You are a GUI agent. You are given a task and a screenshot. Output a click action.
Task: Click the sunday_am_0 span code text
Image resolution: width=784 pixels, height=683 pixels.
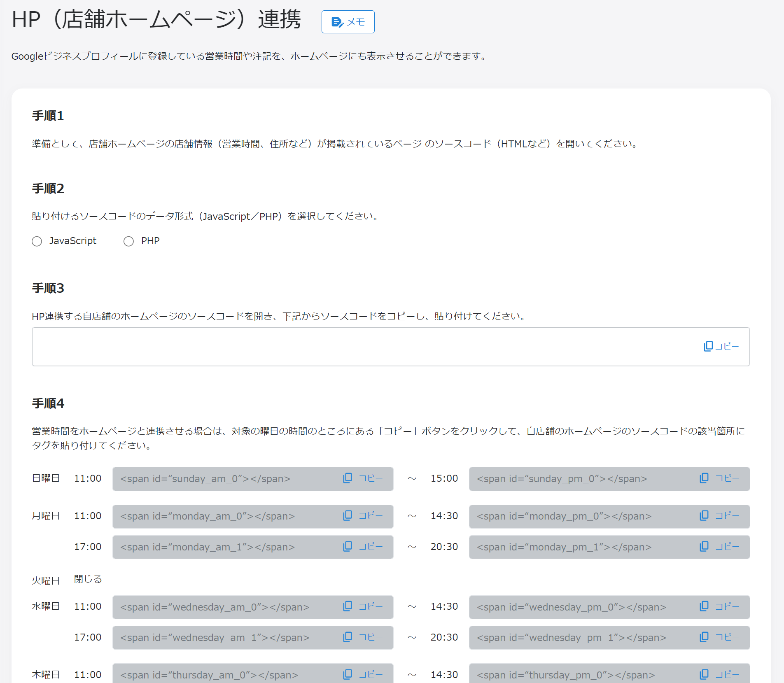[x=205, y=479]
